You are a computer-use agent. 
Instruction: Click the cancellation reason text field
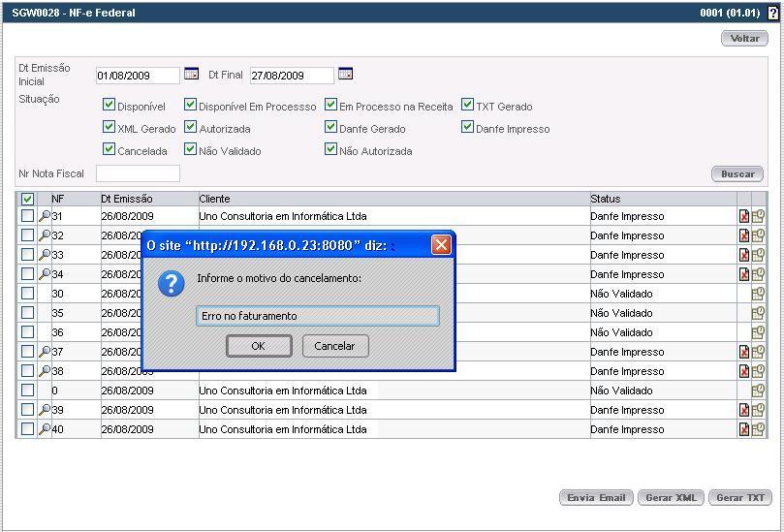pos(317,316)
